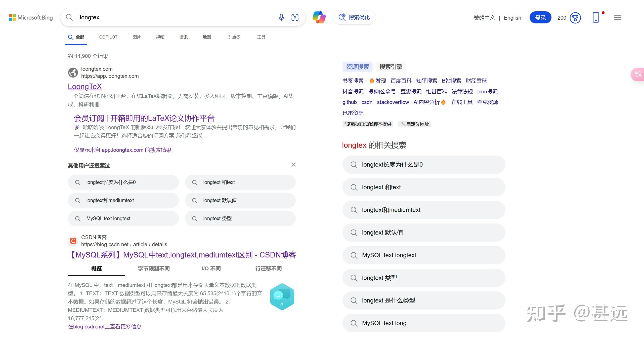Switch to the 视频 tab

[x=160, y=37]
